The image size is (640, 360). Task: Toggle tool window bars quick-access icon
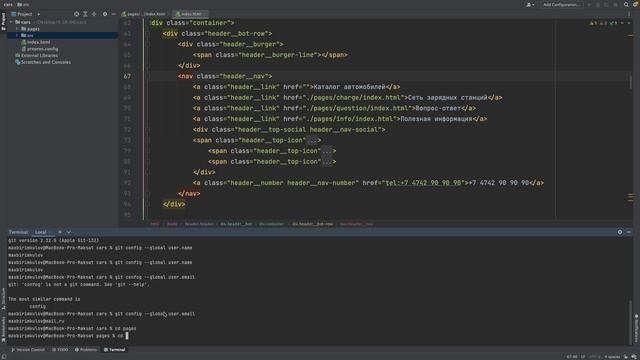[4, 357]
